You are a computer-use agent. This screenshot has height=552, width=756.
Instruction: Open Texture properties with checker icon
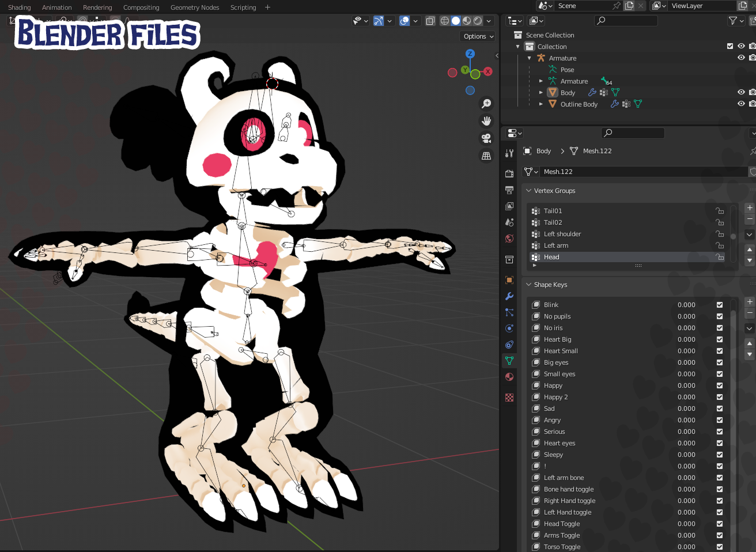(x=509, y=397)
